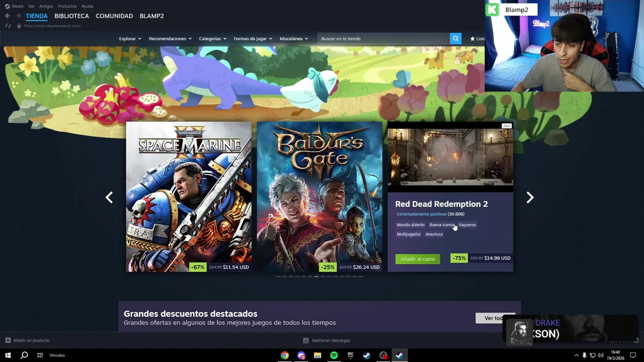Switch to the TIENDA tab
The height and width of the screenshot is (362, 644).
tap(37, 16)
